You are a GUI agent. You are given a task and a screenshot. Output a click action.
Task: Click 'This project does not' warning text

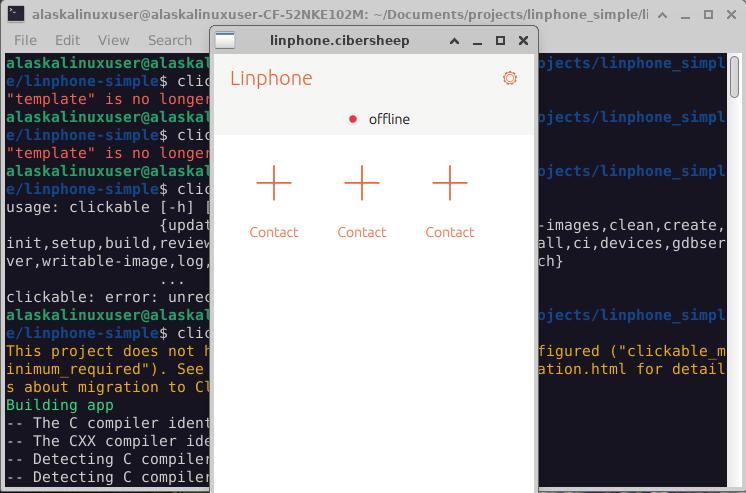click(100, 351)
